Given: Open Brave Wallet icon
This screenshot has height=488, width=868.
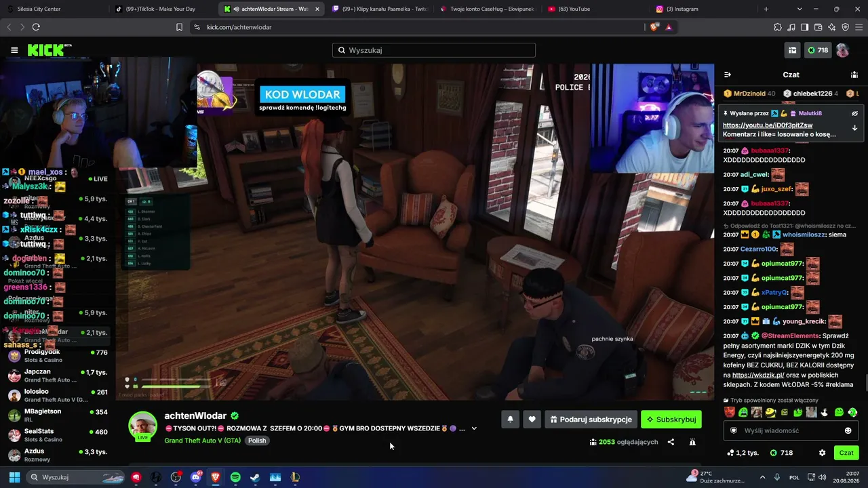Looking at the screenshot, I should point(818,27).
